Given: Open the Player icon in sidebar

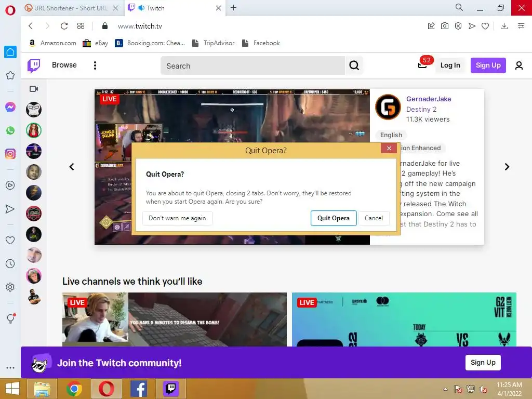Looking at the screenshot, I should tap(10, 185).
